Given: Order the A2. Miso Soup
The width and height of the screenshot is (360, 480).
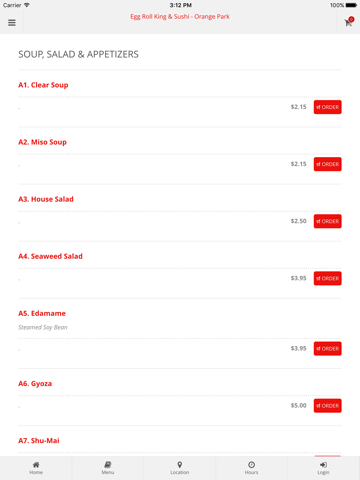Looking at the screenshot, I should click(327, 164).
